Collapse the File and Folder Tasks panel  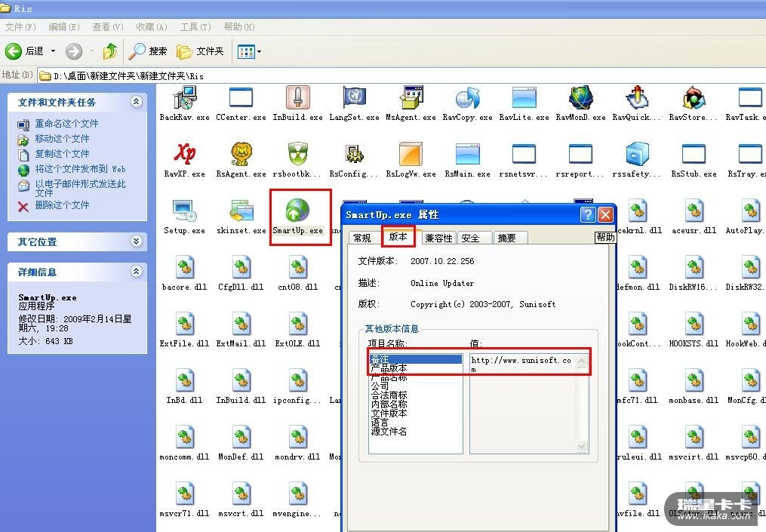[x=137, y=102]
